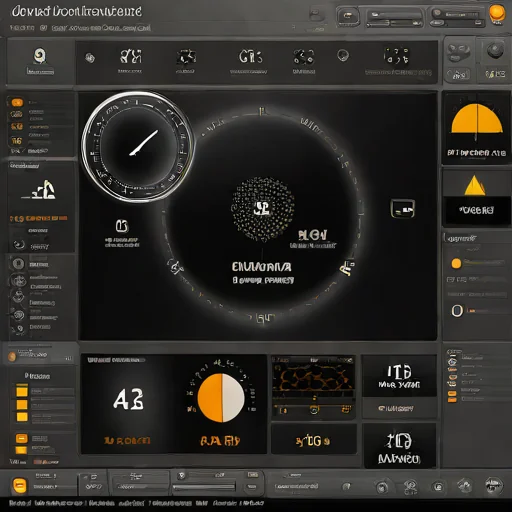Open the dropdown field in the top toolbar

click(394, 19)
